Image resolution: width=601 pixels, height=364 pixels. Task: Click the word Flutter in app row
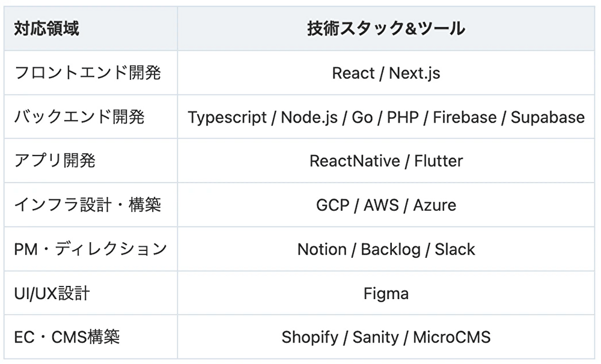click(438, 161)
